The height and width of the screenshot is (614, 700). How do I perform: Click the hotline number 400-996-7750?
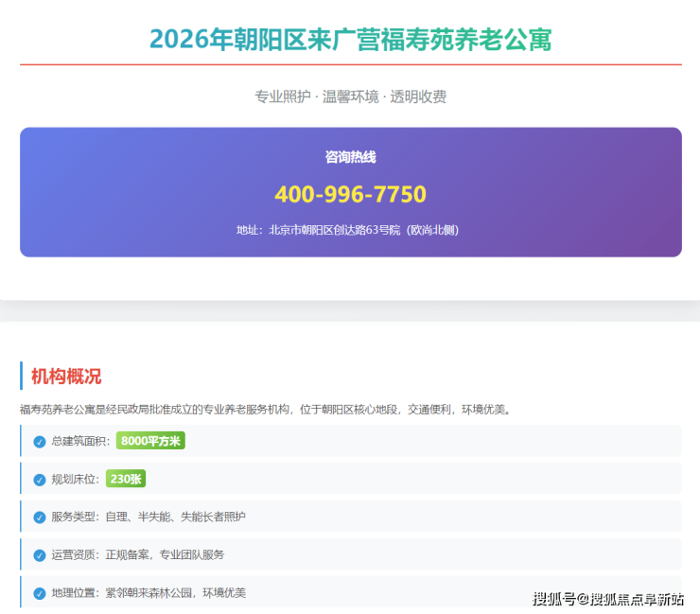[x=350, y=194]
